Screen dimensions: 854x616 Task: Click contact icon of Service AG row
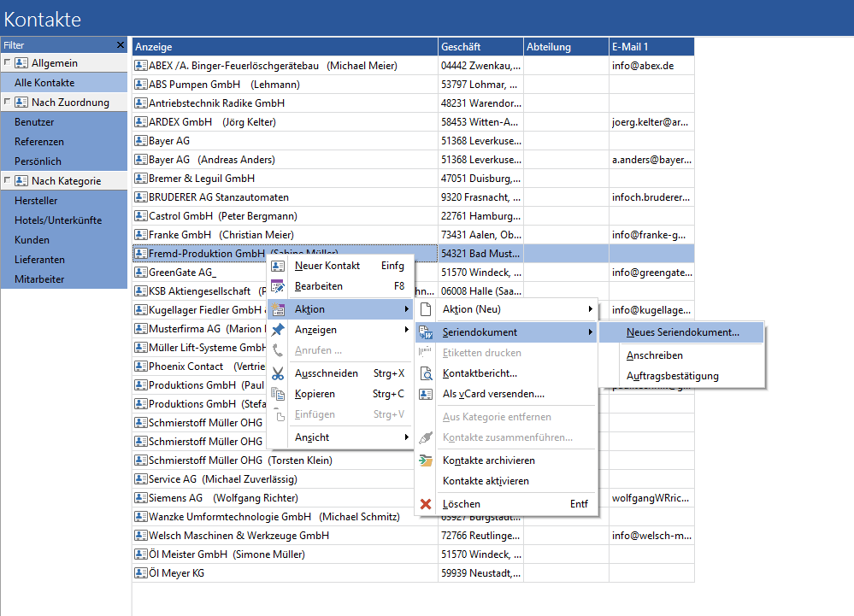coord(141,479)
